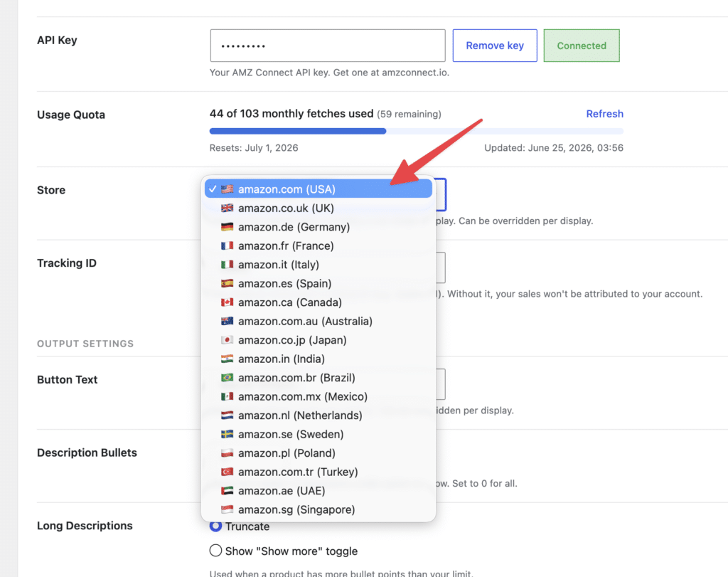Click the Remove key button
The image size is (728, 577).
pos(495,46)
